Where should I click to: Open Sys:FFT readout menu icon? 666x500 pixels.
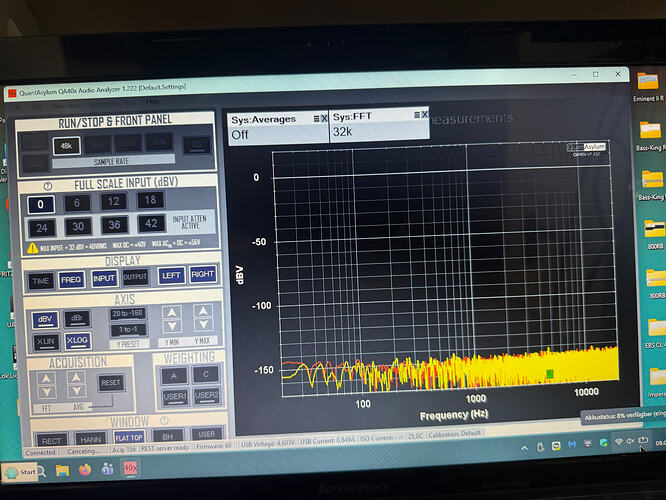pyautogui.click(x=417, y=115)
